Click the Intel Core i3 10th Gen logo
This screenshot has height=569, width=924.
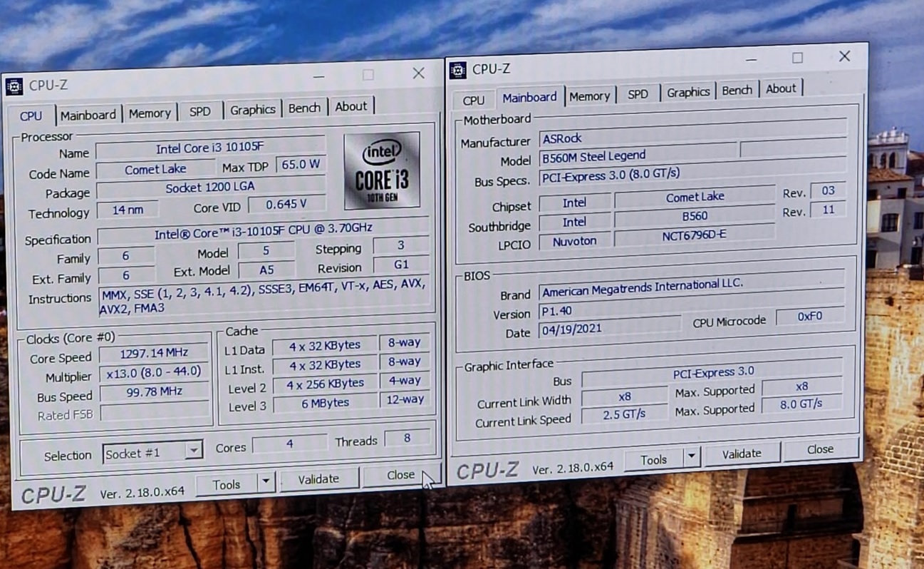tap(382, 170)
